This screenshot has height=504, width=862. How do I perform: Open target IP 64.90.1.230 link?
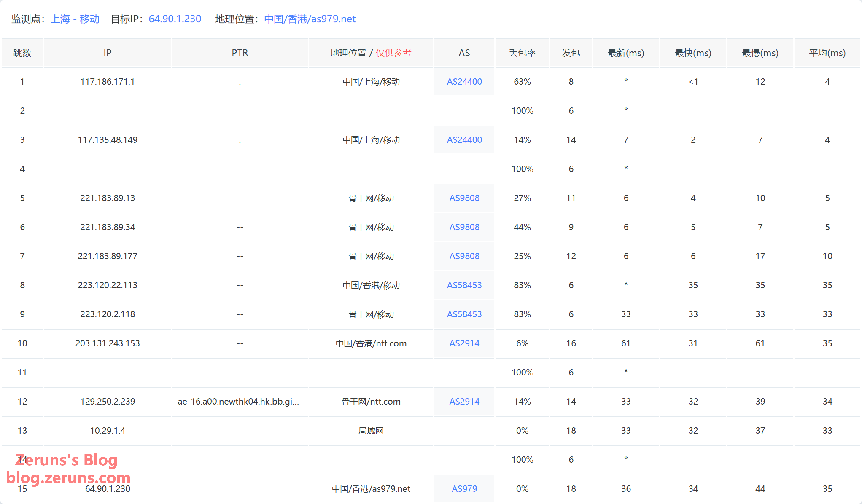[x=175, y=19]
